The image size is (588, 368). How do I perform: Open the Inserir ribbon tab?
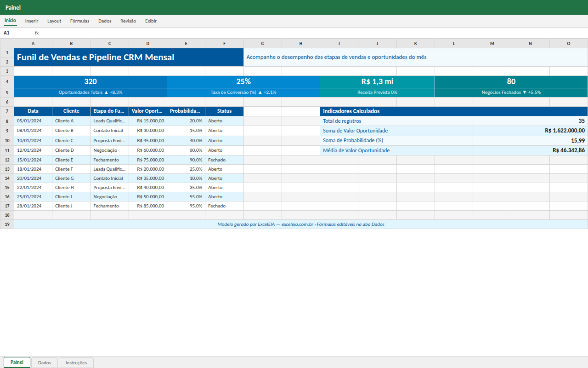[32, 21]
